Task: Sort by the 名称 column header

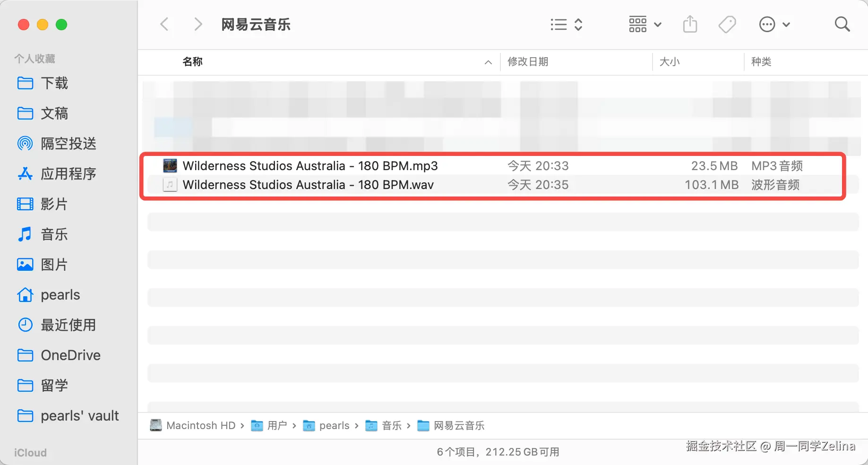Action: (192, 62)
